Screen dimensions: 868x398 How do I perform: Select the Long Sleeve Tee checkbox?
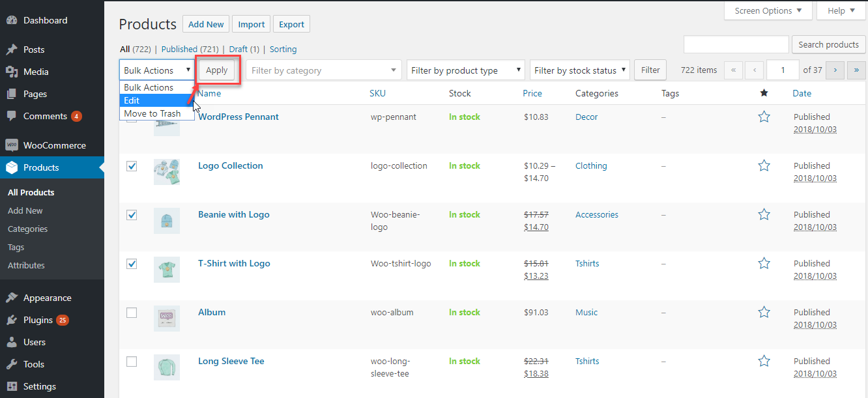(132, 362)
